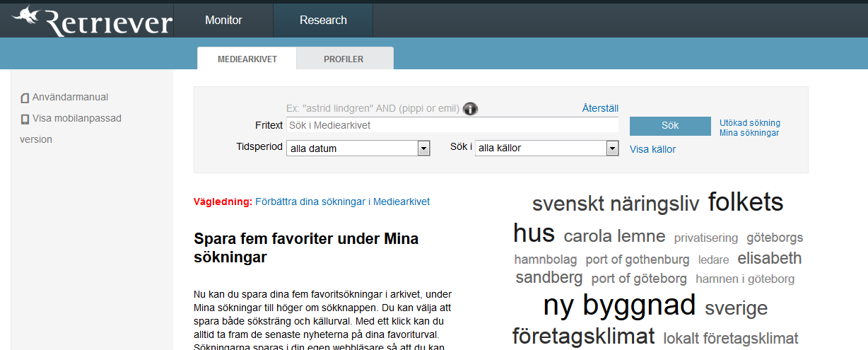Click the Visa källor link

(x=653, y=149)
